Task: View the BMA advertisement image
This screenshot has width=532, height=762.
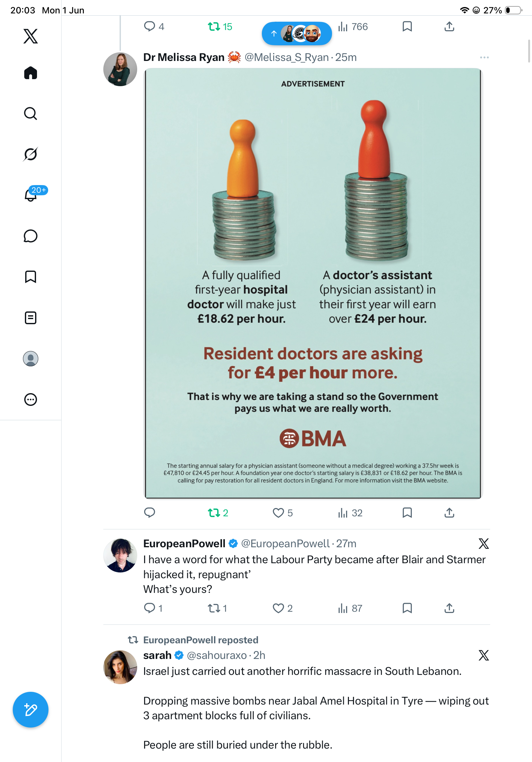Action: 313,283
